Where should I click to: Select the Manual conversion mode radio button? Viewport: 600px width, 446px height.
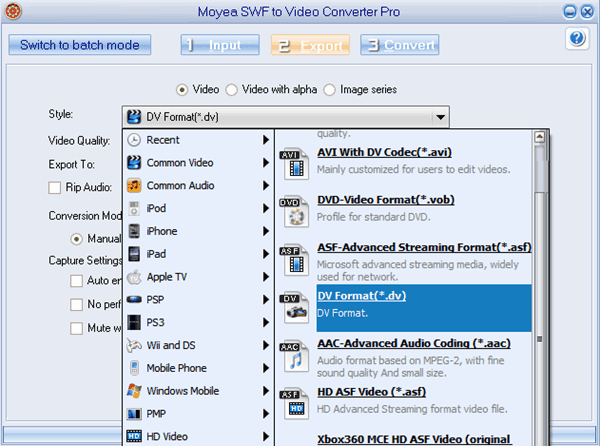[77, 239]
